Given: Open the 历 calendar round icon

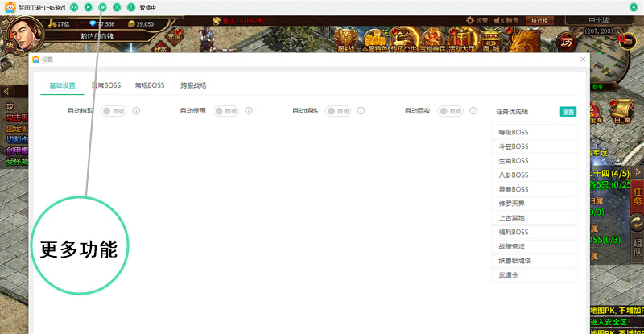Looking at the screenshot, I should (567, 42).
